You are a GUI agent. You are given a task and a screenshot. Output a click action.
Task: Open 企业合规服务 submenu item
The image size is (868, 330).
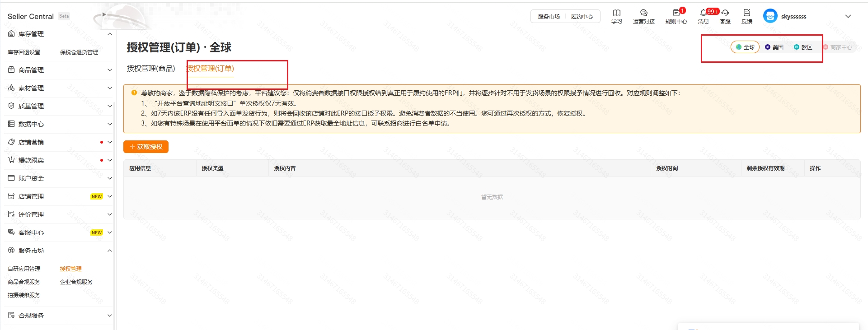(x=76, y=282)
